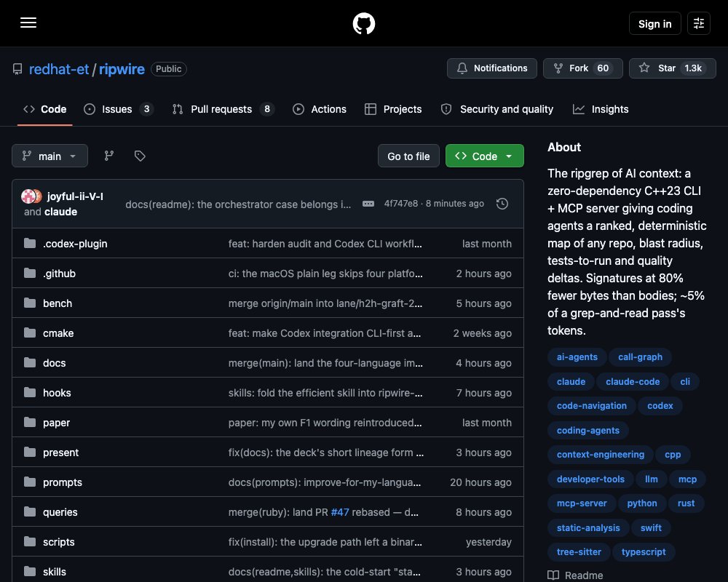This screenshot has width=728, height=582.
Task: Select the cli topic tag
Action: (x=685, y=381)
